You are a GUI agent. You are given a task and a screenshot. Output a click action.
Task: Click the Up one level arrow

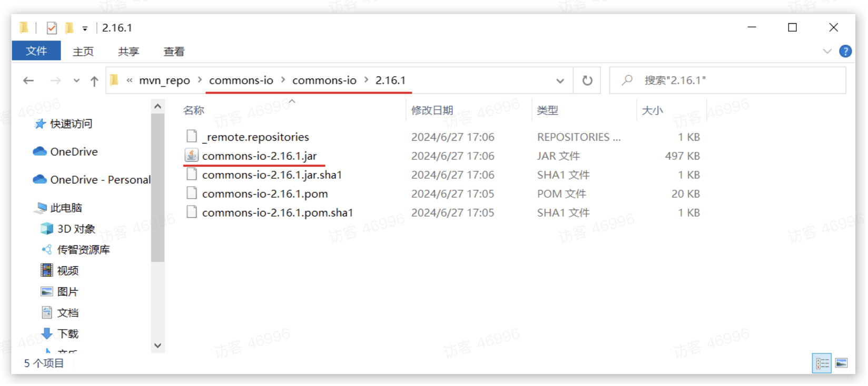click(94, 81)
